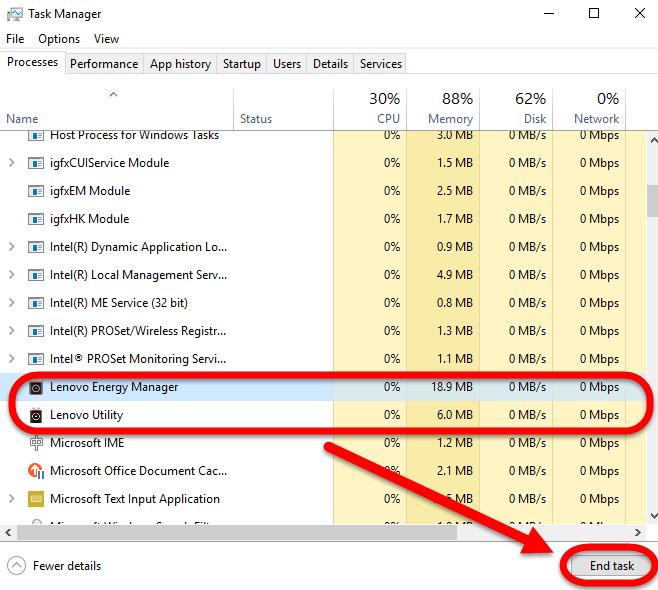The height and width of the screenshot is (590, 658).
Task: Click the horizontal scrollbar thumb
Action: click(236, 533)
